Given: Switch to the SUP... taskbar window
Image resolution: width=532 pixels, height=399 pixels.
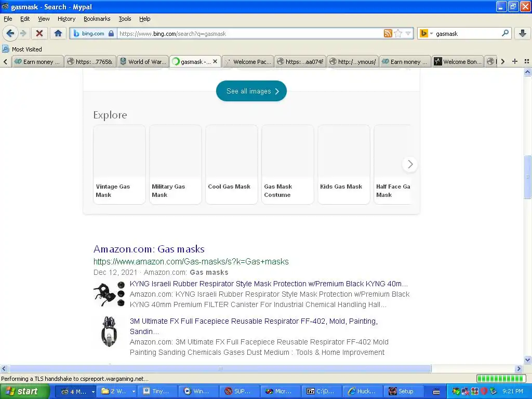Looking at the screenshot, I should coord(240,392).
